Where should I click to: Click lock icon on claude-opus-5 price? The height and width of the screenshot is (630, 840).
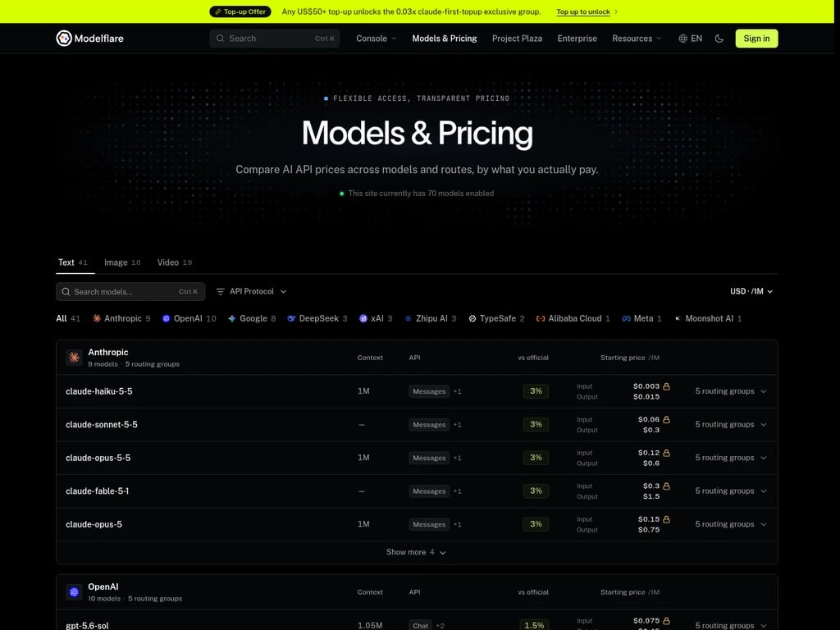click(x=666, y=519)
